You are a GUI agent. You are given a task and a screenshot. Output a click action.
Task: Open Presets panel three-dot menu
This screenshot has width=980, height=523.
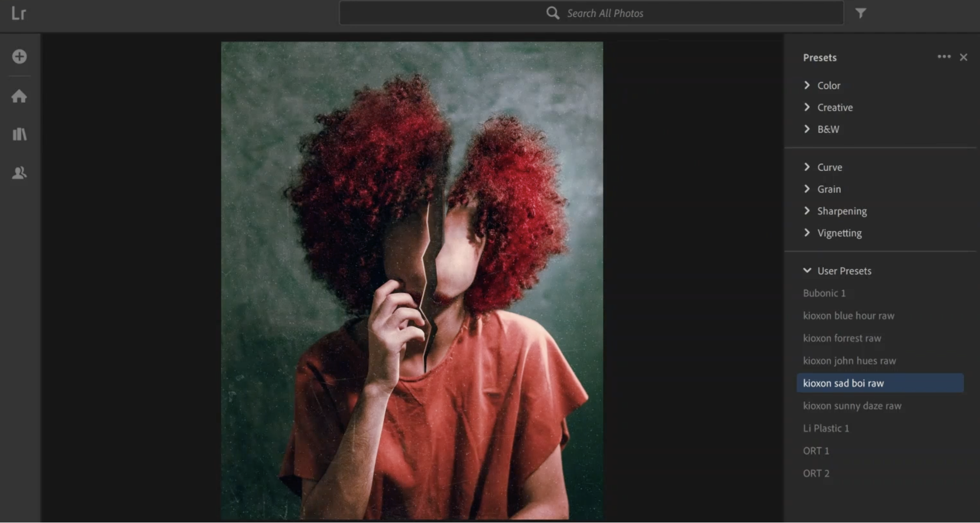click(944, 57)
